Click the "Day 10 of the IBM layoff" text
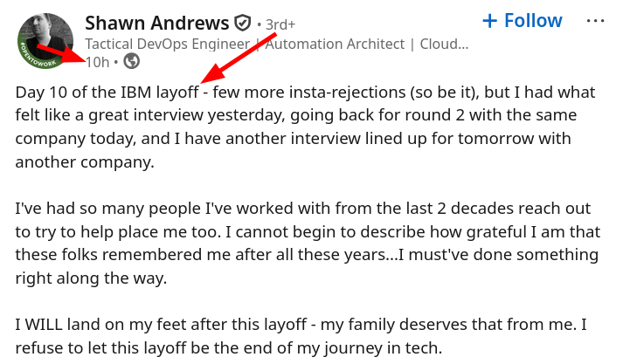The image size is (623, 364). coord(107,92)
